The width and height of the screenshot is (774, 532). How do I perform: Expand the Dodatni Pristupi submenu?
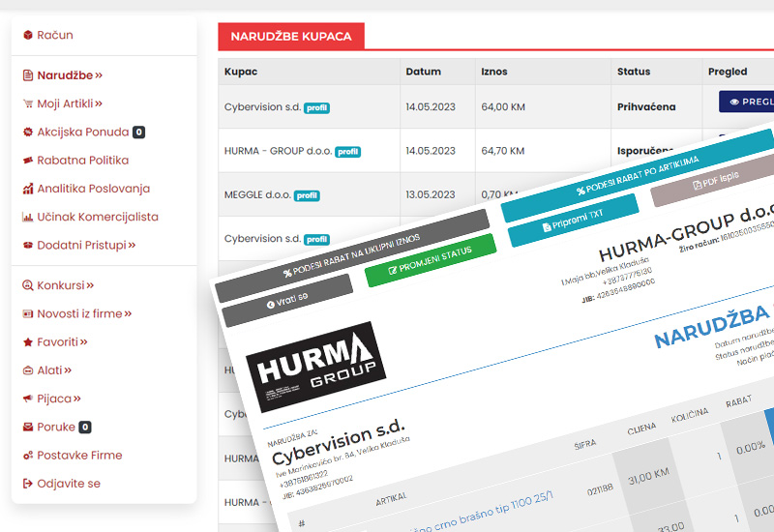(86, 245)
